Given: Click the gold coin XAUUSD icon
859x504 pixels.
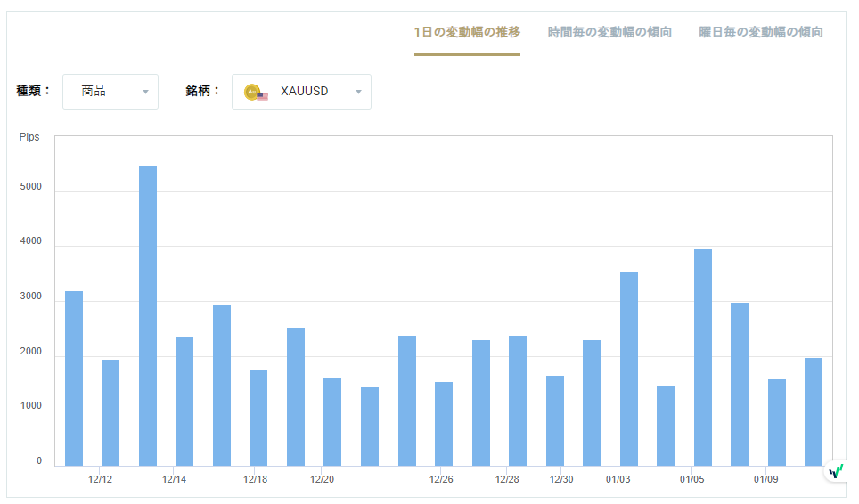Looking at the screenshot, I should click(x=255, y=92).
